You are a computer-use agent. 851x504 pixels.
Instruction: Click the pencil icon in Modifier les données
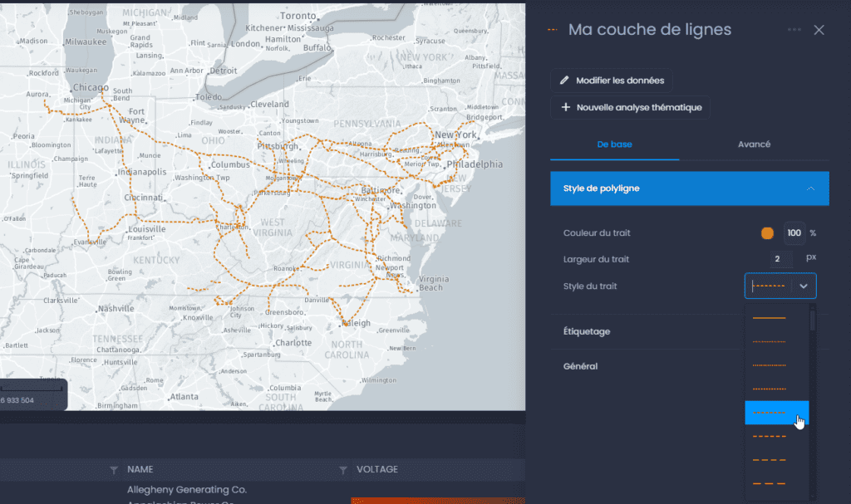click(x=564, y=81)
